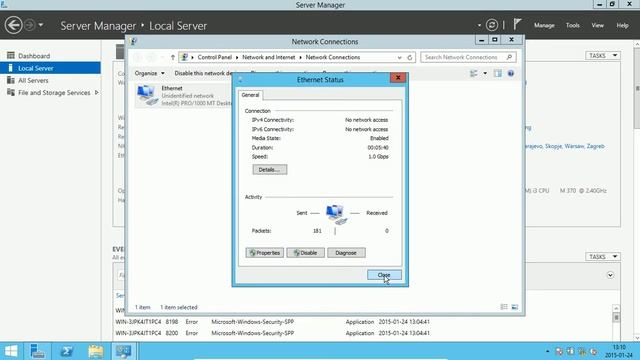Image resolution: width=640 pixels, height=360 pixels.
Task: Click Disable this network device
Action: point(203,73)
